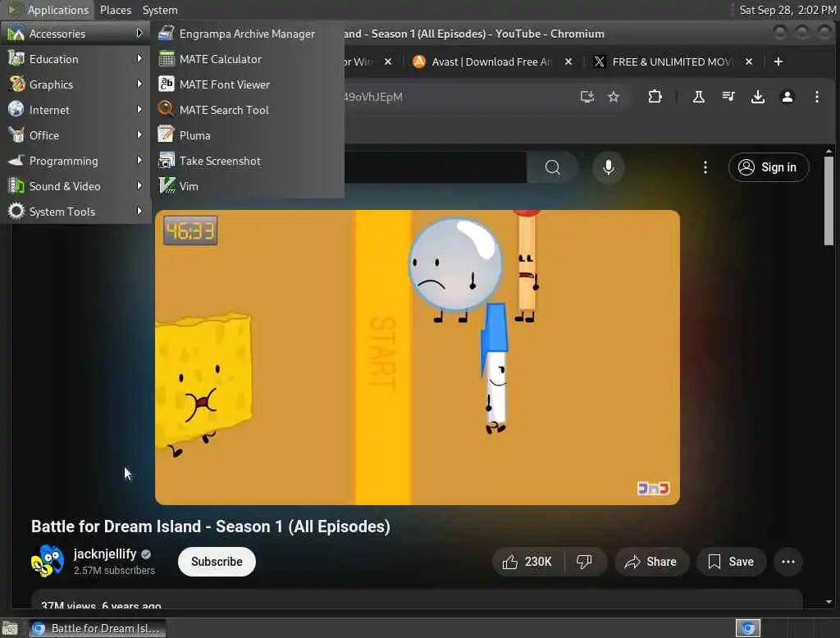840x638 pixels.
Task: Click the show desktop icon in taskbar
Action: tap(10, 628)
